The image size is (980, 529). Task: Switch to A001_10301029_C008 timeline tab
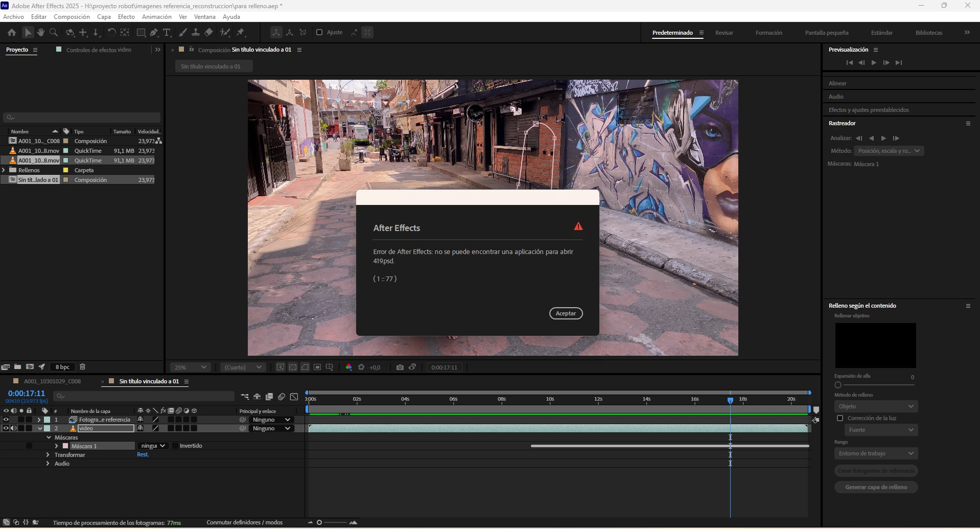pyautogui.click(x=52, y=381)
